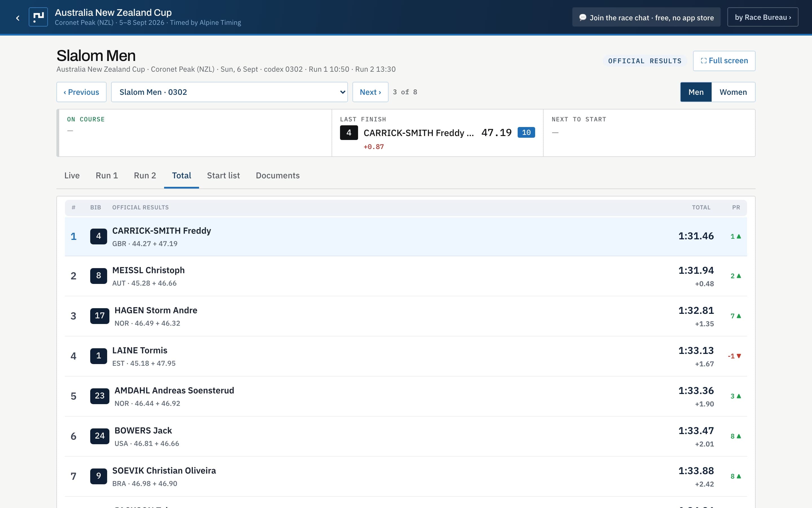Click the +0.87 time difference

tap(374, 147)
